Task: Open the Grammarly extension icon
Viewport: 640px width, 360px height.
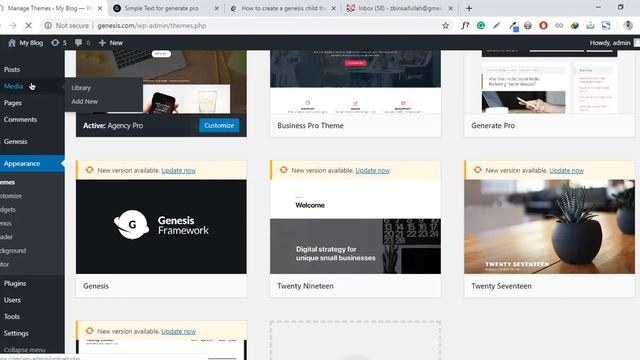Action: click(481, 26)
